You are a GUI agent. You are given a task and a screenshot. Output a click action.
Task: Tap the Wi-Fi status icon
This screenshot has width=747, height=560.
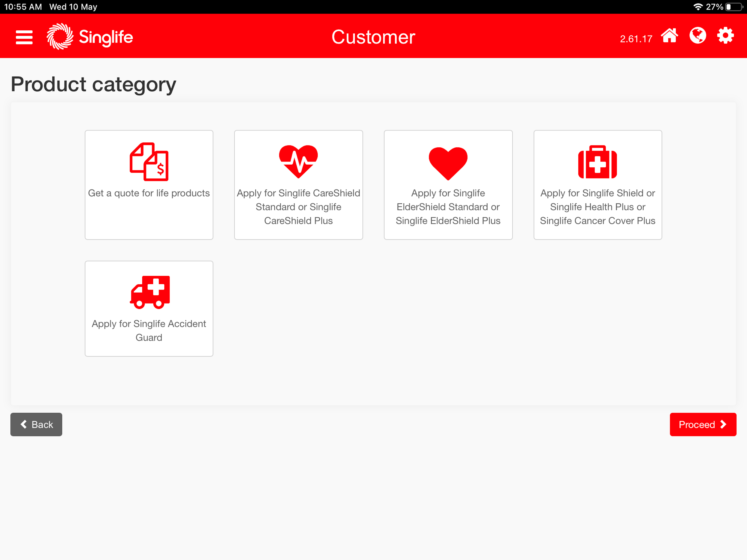[698, 7]
